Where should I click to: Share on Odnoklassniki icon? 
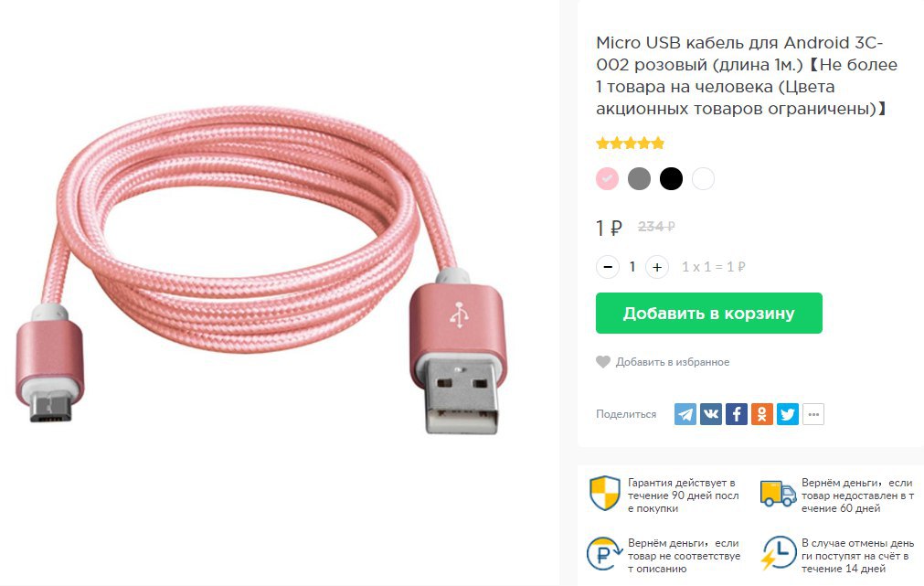[762, 414]
